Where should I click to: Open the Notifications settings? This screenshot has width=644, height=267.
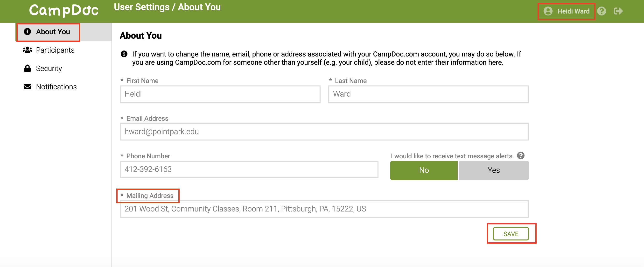(x=56, y=87)
